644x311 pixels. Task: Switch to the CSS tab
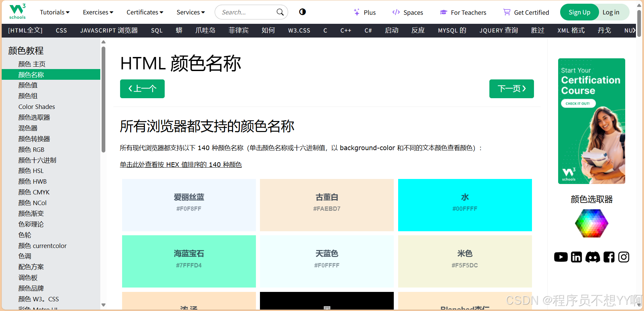[x=61, y=30]
